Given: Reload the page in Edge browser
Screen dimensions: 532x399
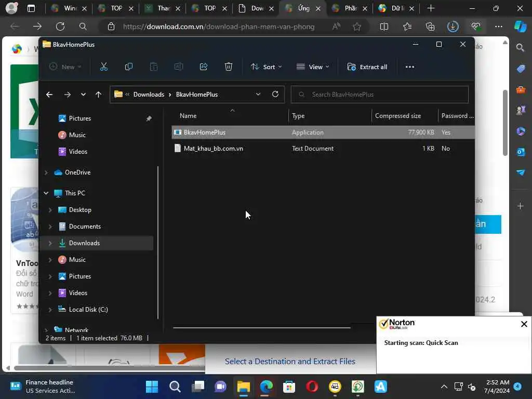Looking at the screenshot, I should pyautogui.click(x=60, y=26).
